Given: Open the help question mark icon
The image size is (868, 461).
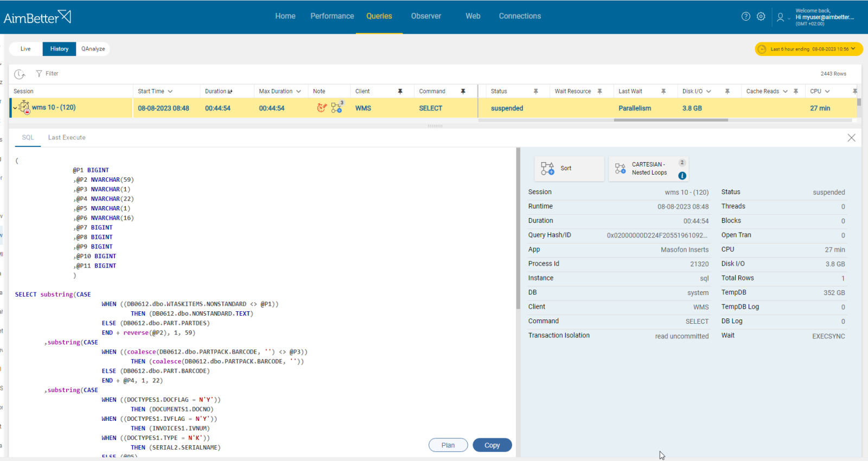Looking at the screenshot, I should point(746,16).
